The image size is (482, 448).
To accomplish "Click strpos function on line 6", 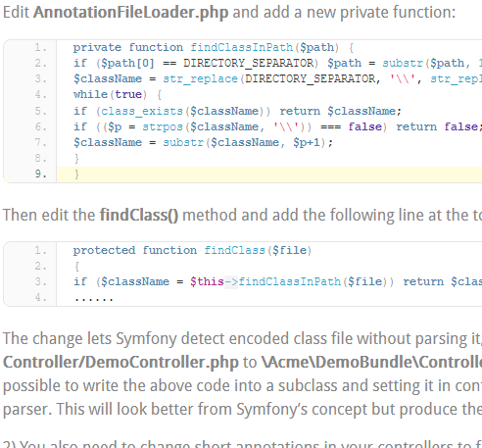I will [x=163, y=126].
